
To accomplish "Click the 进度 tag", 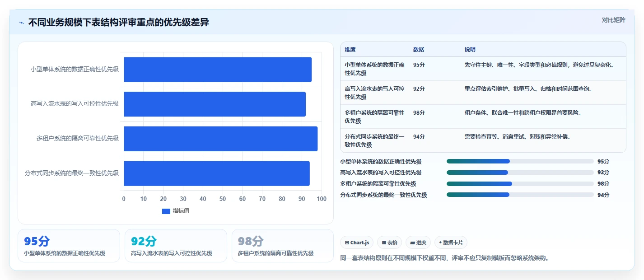I will click(x=418, y=243).
